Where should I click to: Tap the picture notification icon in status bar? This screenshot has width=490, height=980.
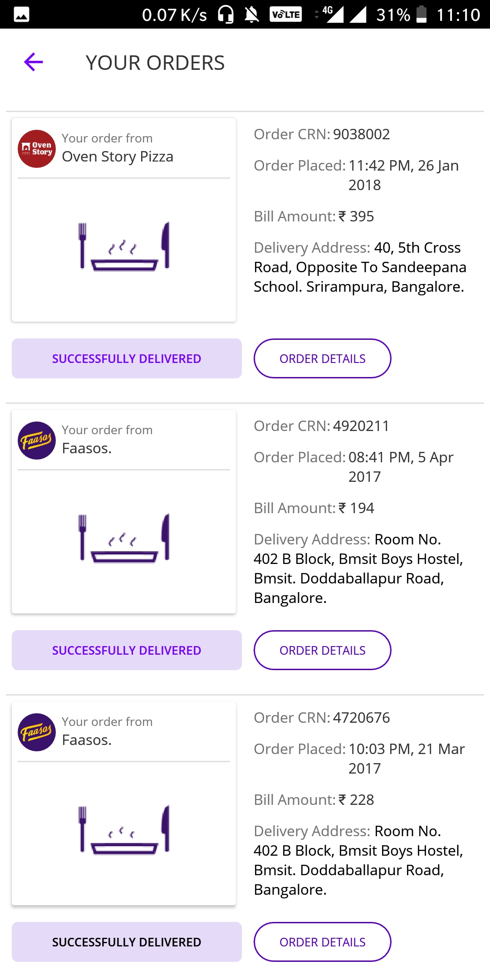(x=21, y=15)
